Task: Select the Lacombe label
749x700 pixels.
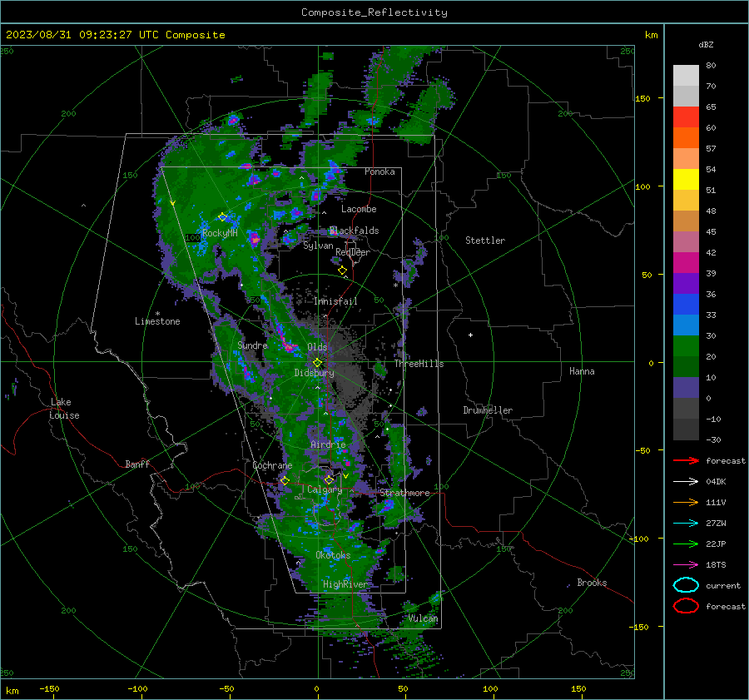Action: tap(359, 209)
